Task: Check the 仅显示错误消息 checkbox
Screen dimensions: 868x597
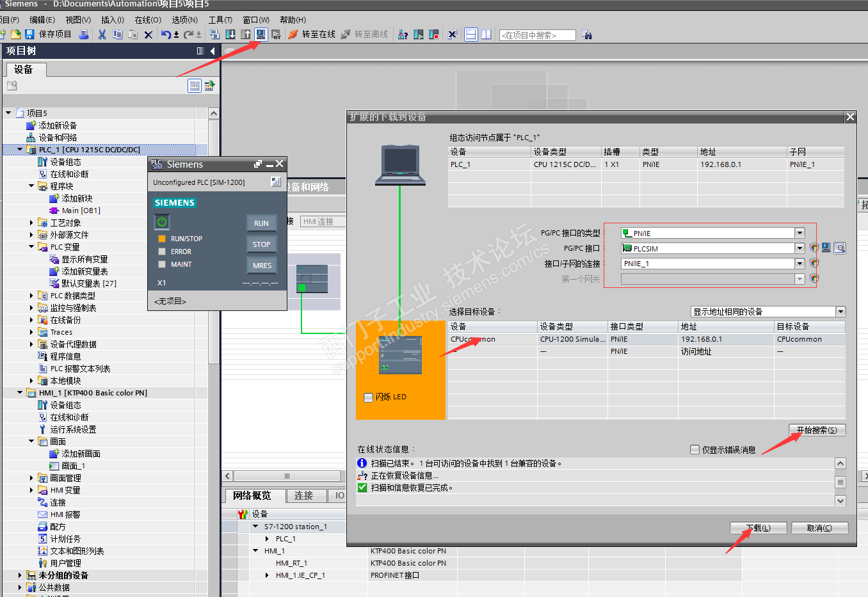Action: click(x=695, y=450)
